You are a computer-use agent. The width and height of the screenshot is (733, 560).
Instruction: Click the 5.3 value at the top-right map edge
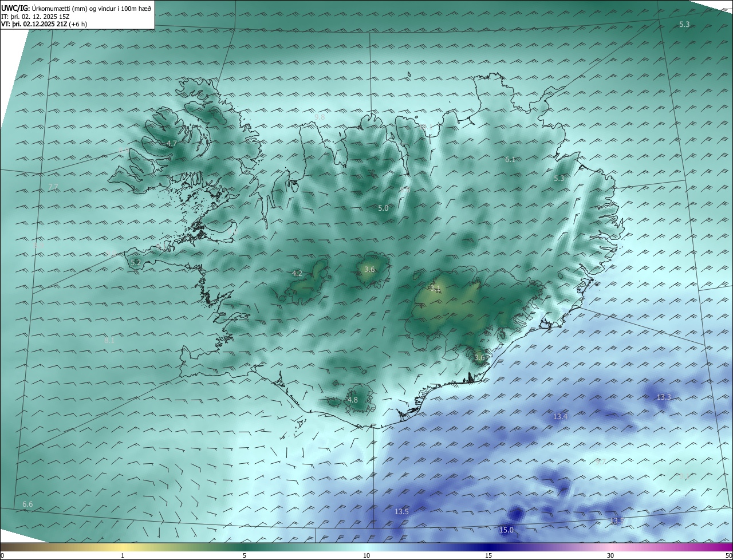pos(684,24)
